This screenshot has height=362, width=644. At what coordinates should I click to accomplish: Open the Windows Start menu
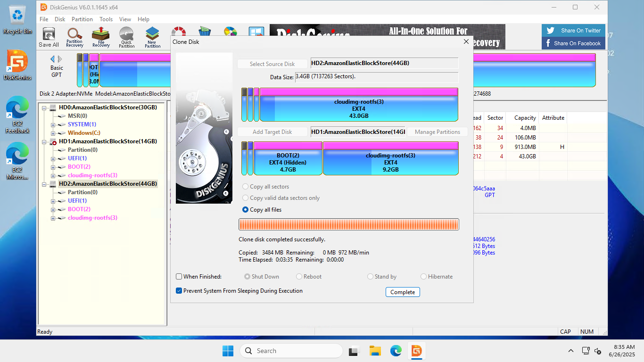pyautogui.click(x=228, y=351)
